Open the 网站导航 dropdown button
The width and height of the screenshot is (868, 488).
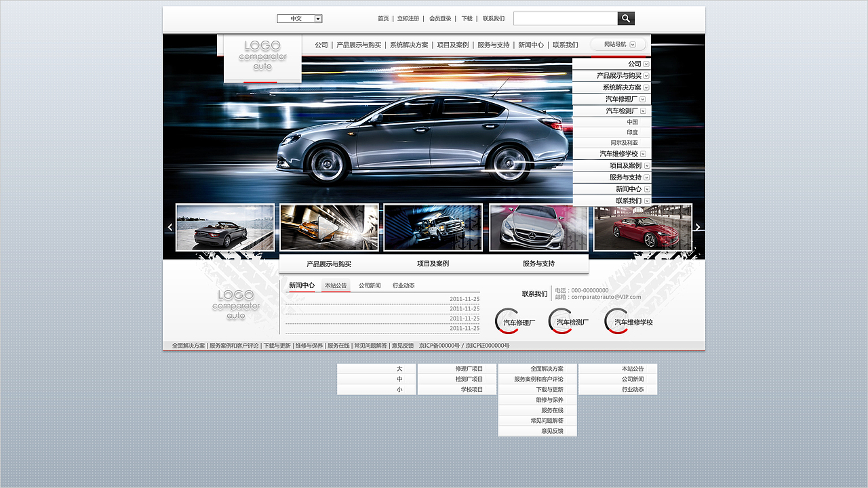618,44
